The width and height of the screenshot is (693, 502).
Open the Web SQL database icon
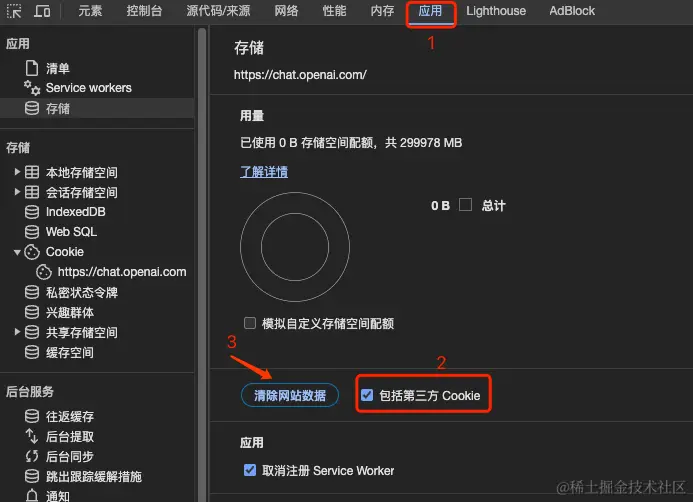[x=32, y=232]
